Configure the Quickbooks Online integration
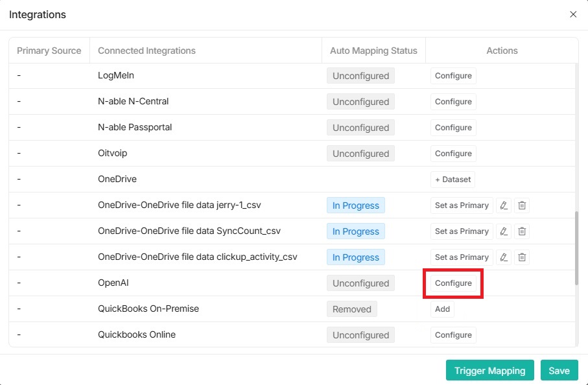Screen dimensions: 588x385 tap(453, 334)
